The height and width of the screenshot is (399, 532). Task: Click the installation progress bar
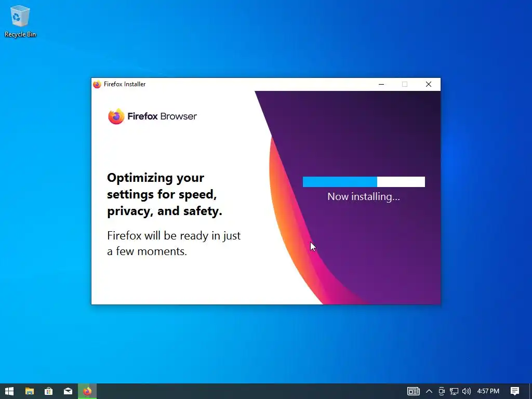click(364, 182)
